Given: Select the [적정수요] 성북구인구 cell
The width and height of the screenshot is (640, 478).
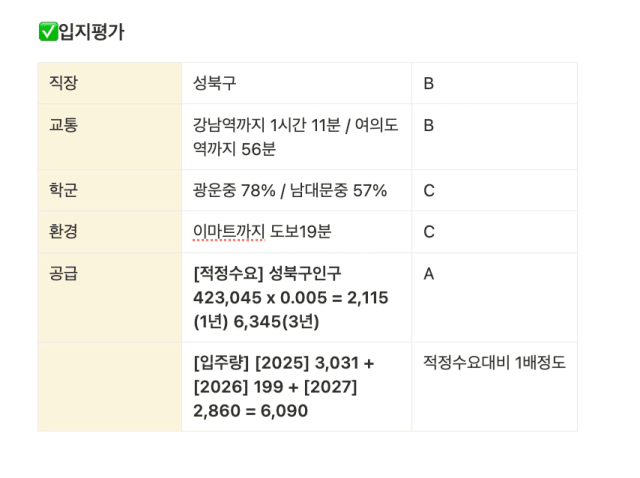Looking at the screenshot, I should [x=296, y=298].
